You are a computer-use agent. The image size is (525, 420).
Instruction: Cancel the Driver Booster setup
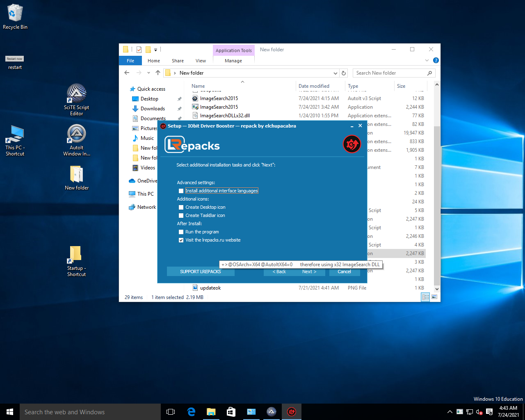click(344, 272)
